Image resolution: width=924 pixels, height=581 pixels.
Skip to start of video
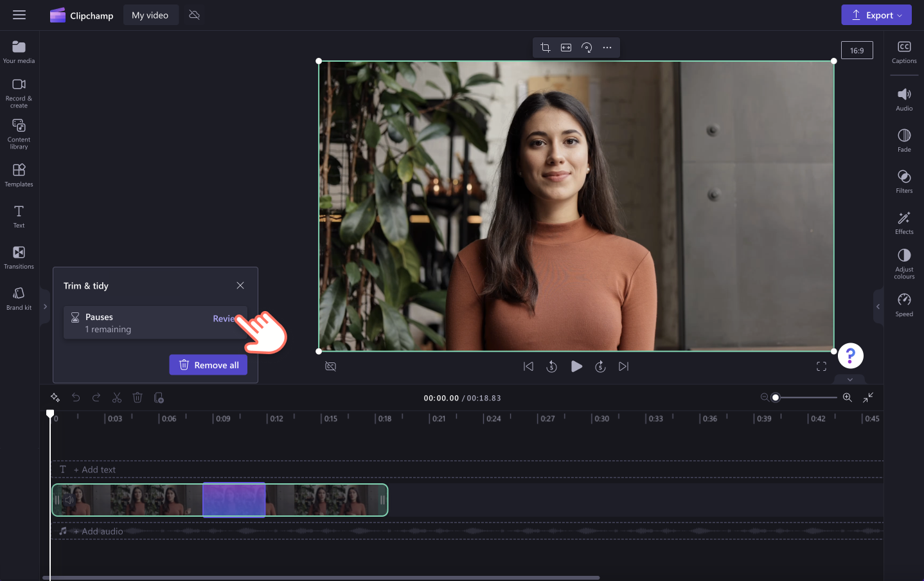click(x=528, y=366)
